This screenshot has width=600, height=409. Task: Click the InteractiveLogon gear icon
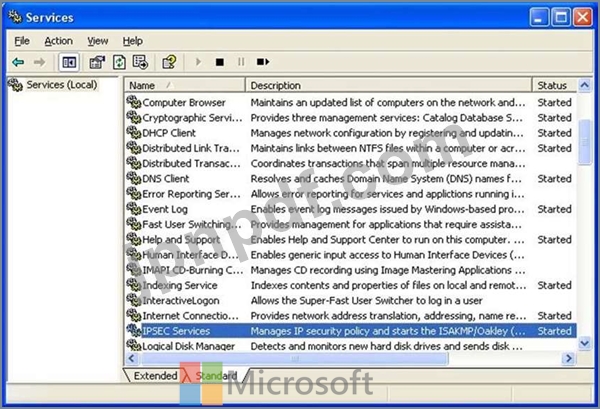pos(134,300)
